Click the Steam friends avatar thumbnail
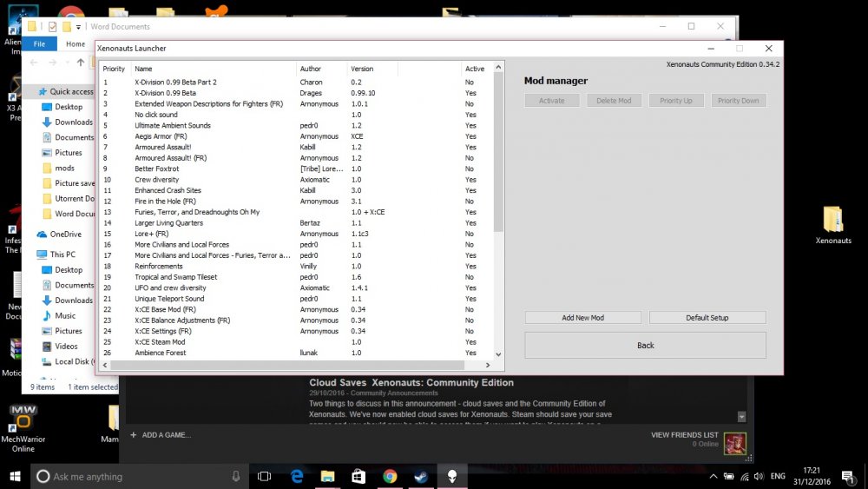The height and width of the screenshot is (489, 868). [735, 444]
